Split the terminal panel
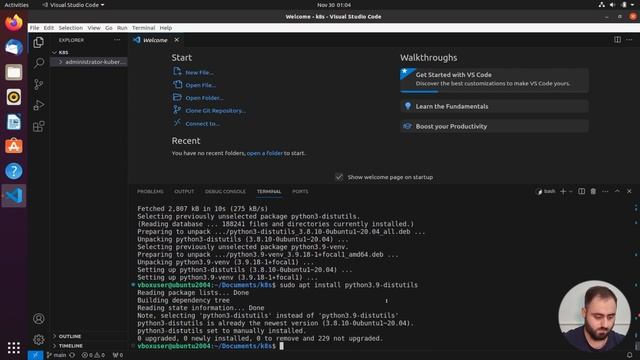 coord(581,191)
